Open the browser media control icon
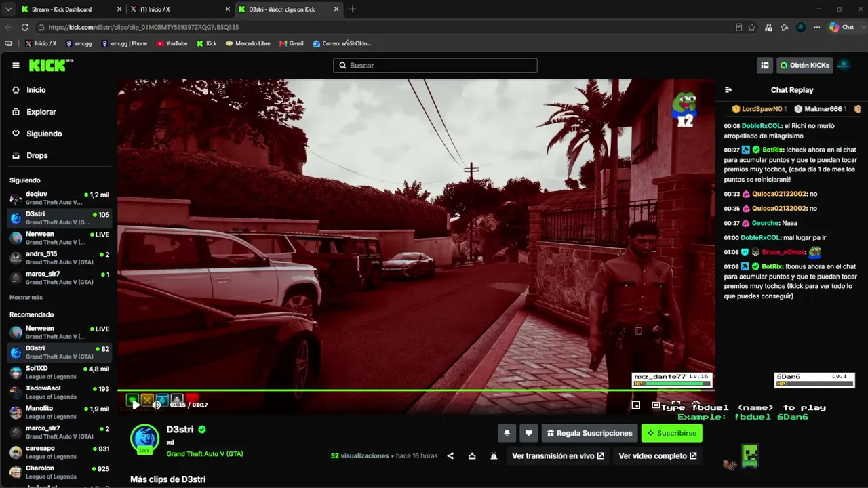The image size is (868, 488). 768,27
